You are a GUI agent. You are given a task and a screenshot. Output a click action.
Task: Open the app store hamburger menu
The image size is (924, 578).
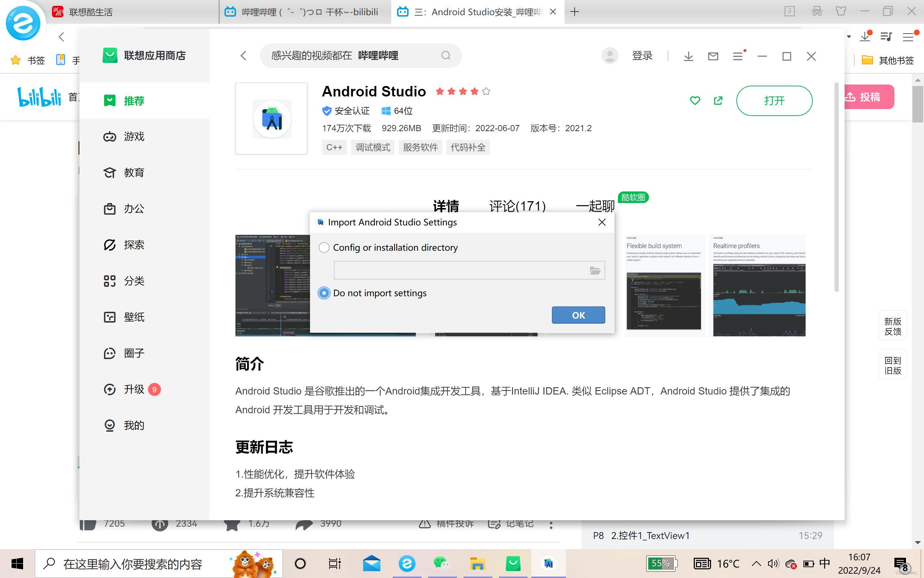point(738,57)
